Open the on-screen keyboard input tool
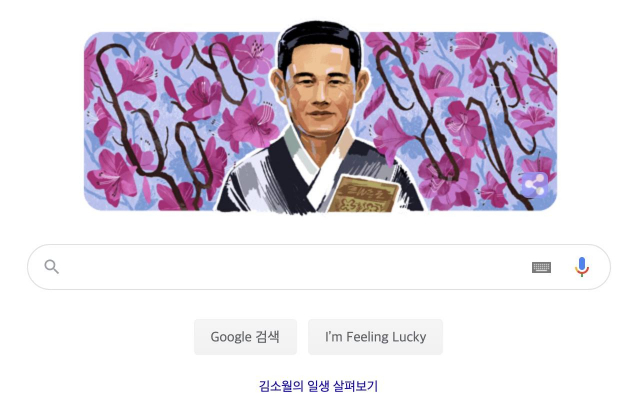 coord(541,267)
